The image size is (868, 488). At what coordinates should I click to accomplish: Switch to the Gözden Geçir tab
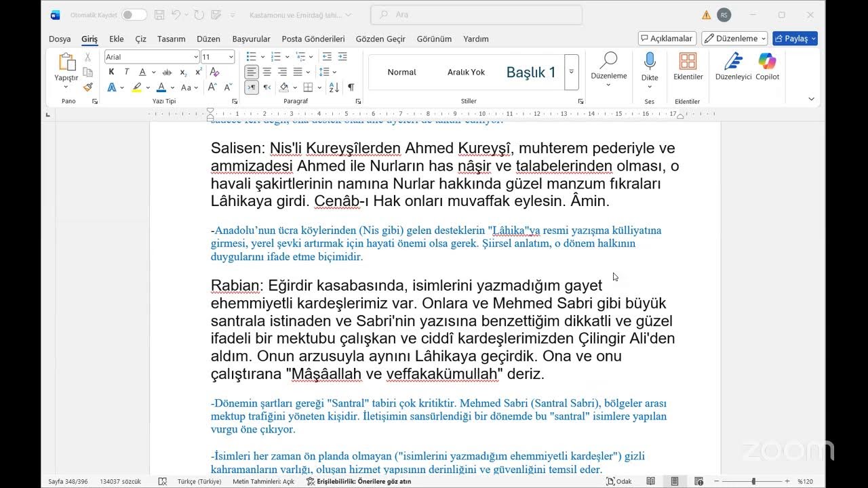click(380, 39)
